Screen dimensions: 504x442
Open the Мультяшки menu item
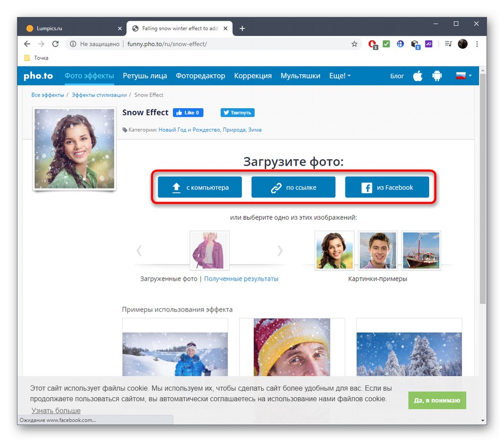pos(300,76)
